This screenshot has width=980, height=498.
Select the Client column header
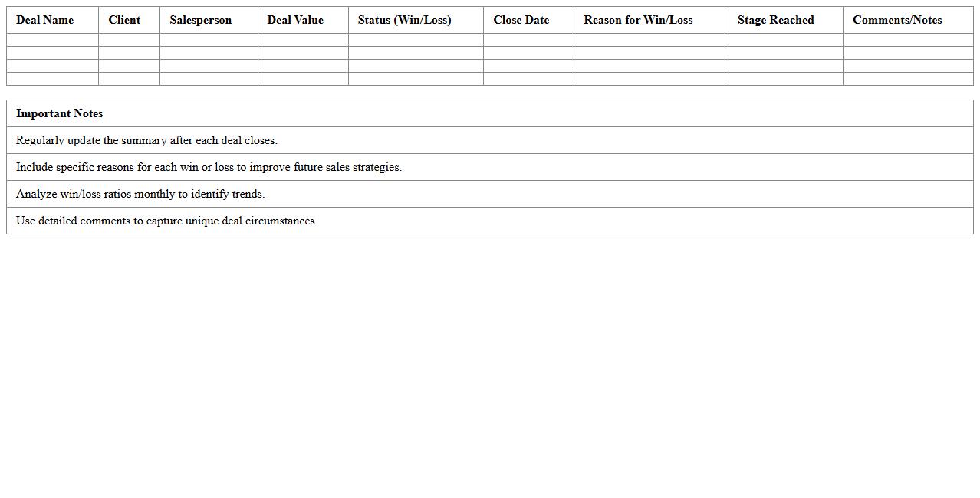[x=124, y=20]
